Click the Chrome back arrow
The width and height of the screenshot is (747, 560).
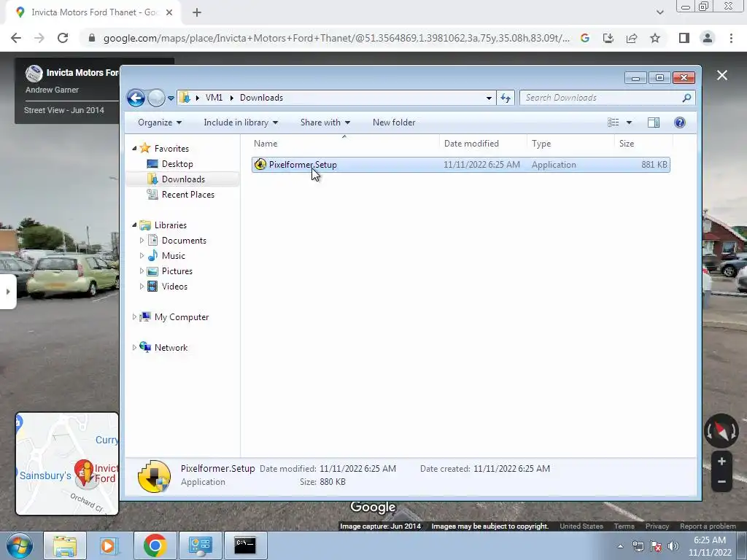coord(16,38)
